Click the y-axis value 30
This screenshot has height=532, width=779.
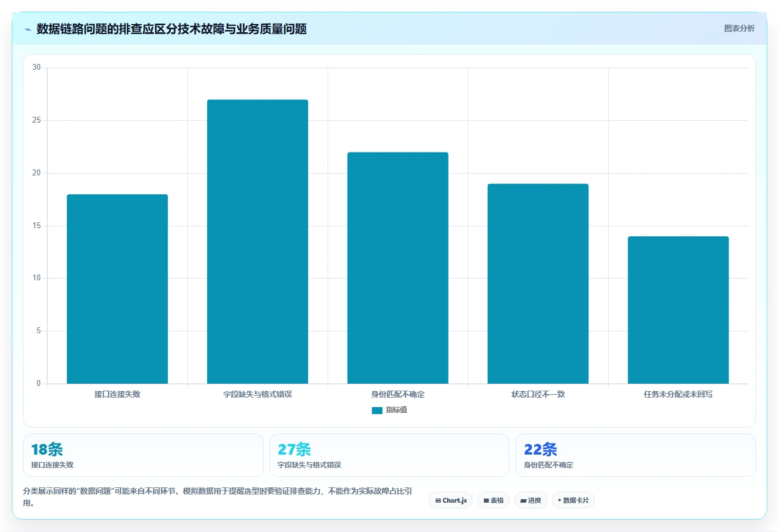[x=36, y=67]
